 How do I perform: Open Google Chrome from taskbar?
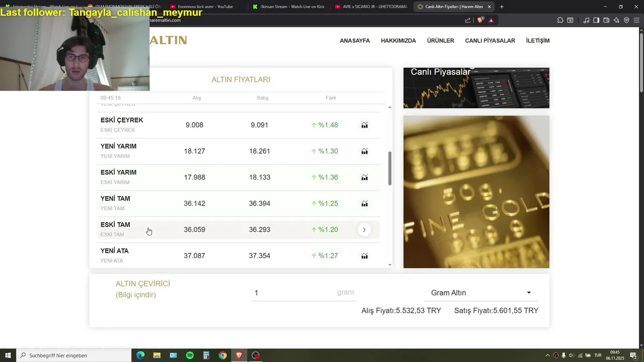tap(222, 355)
